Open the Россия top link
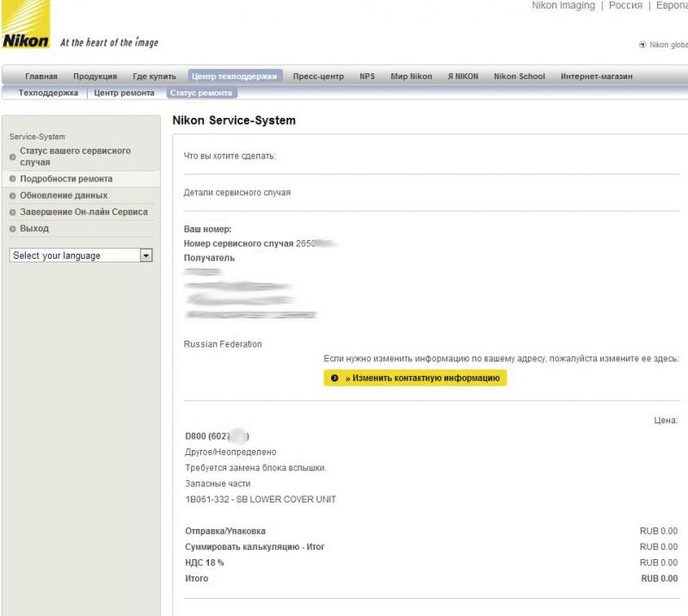 click(625, 5)
